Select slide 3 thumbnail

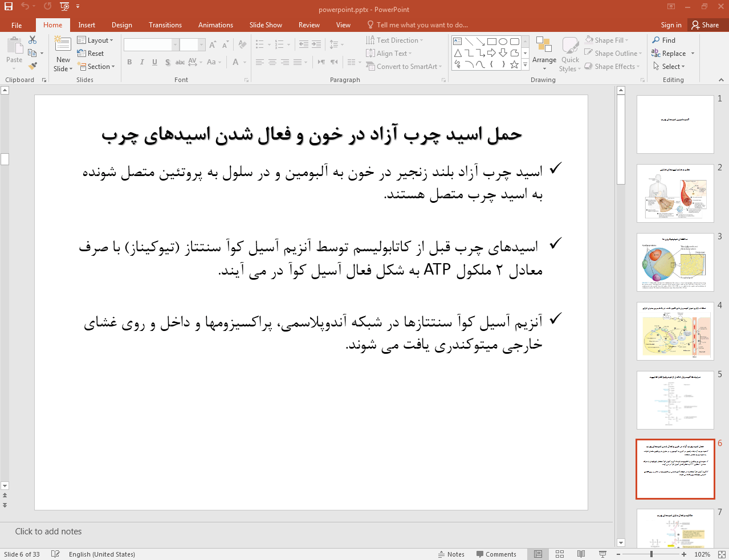click(675, 262)
